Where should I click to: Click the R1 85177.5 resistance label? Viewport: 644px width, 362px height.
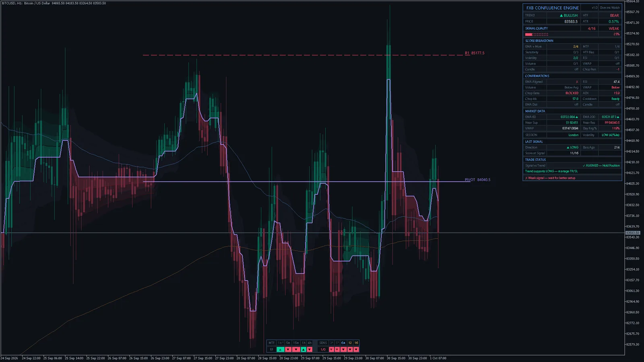point(475,53)
